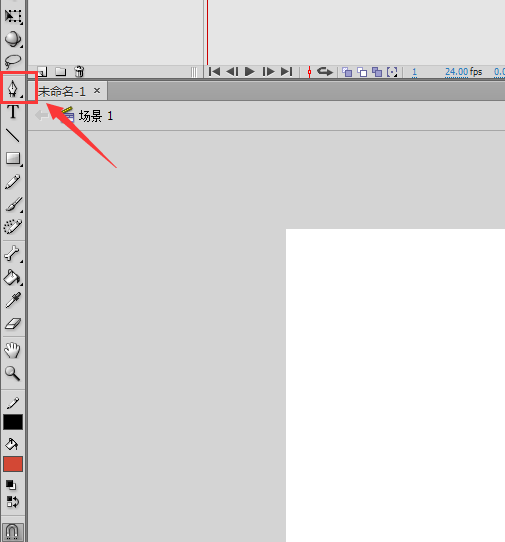Select the Bone tool
The image size is (505, 542).
(x=13, y=253)
